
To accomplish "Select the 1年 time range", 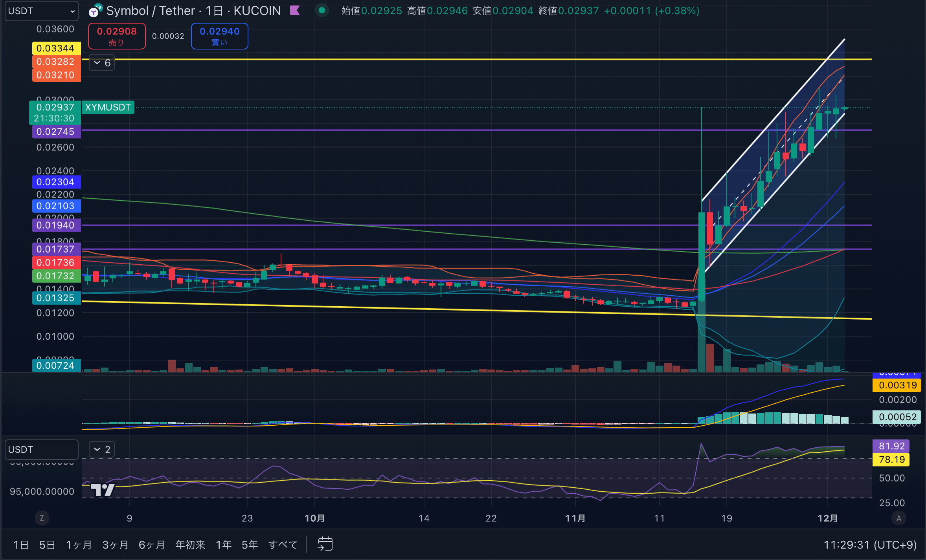I will click(x=224, y=545).
